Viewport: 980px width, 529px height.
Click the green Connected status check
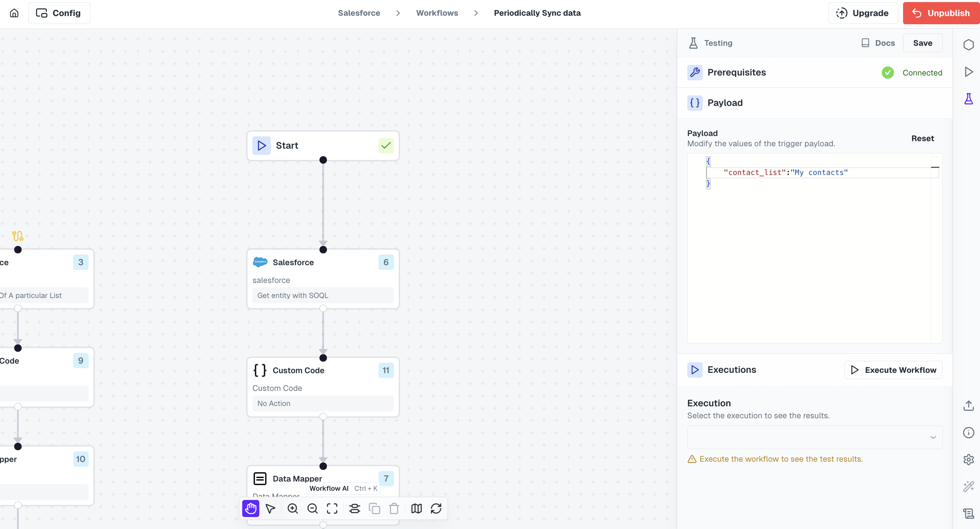click(888, 73)
